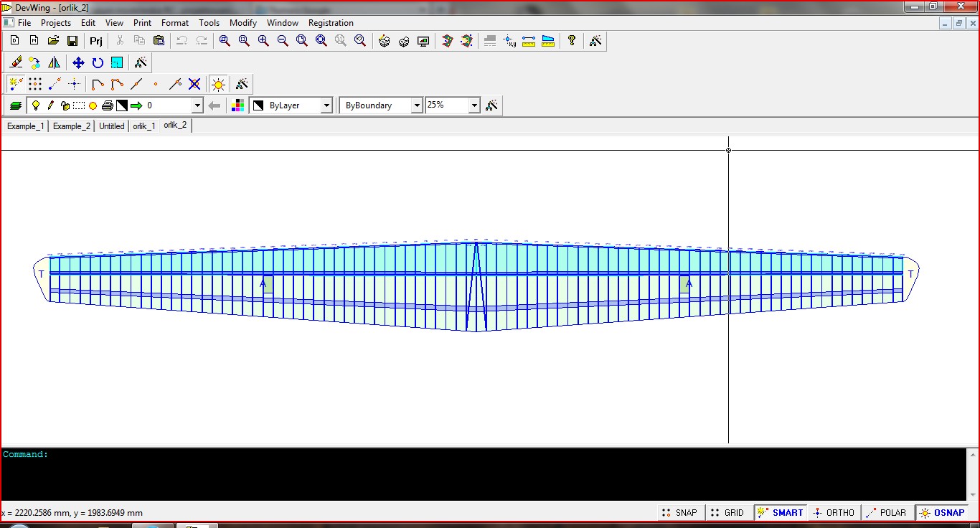Open the Registration menu

coord(331,23)
